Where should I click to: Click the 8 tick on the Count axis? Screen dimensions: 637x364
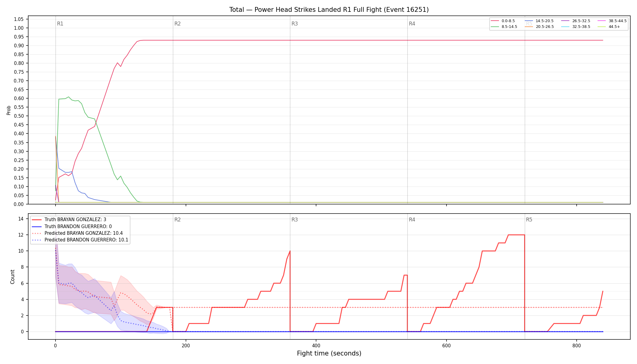[x=22, y=267]
